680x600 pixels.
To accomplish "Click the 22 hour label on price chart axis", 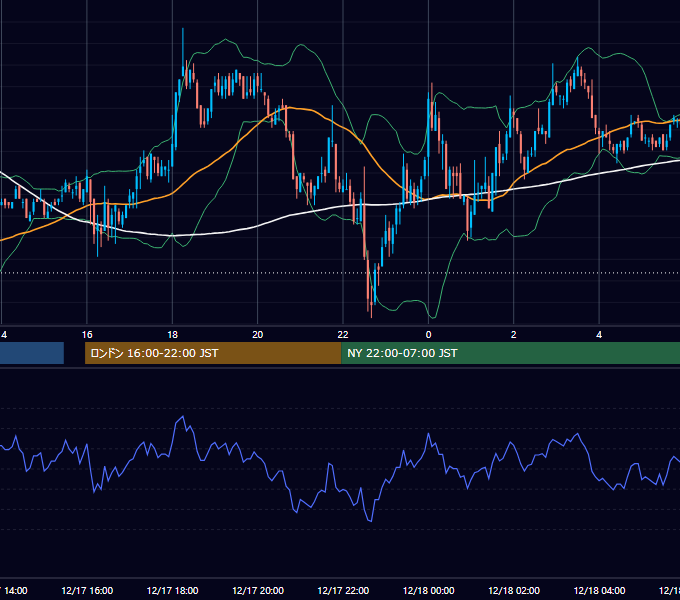I will click(x=343, y=335).
